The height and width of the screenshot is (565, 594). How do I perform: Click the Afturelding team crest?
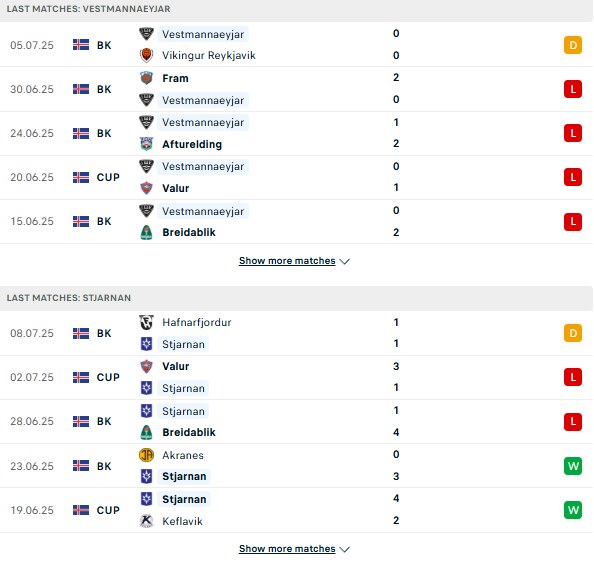[x=146, y=144]
